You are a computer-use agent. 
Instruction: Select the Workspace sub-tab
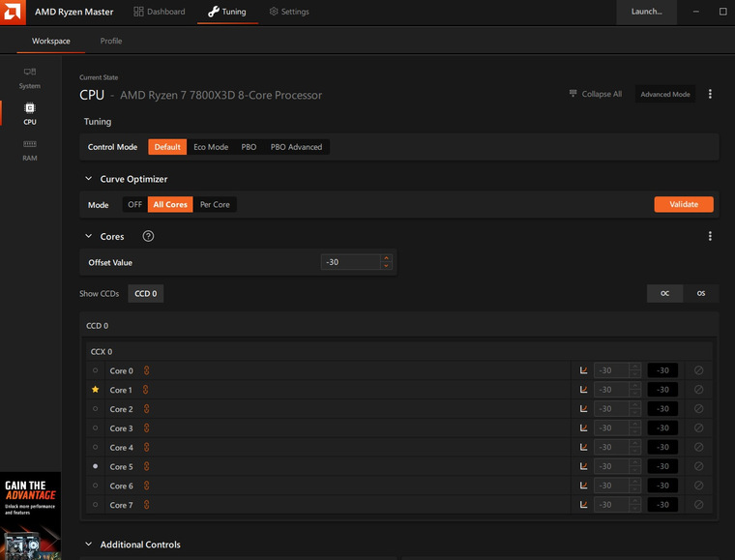(50, 41)
